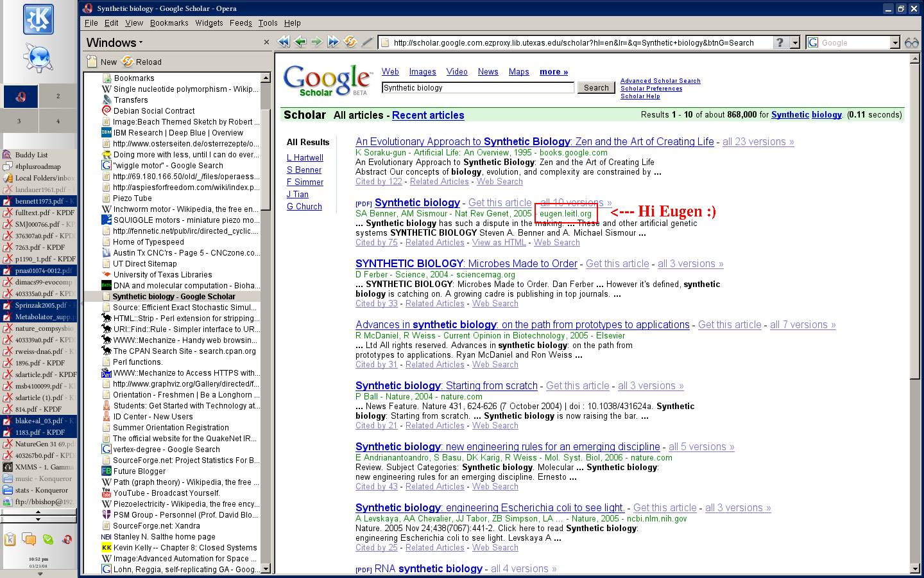Screen dimensions: 924x578
Task: Go forward with the green right arrow
Action: click(x=316, y=42)
